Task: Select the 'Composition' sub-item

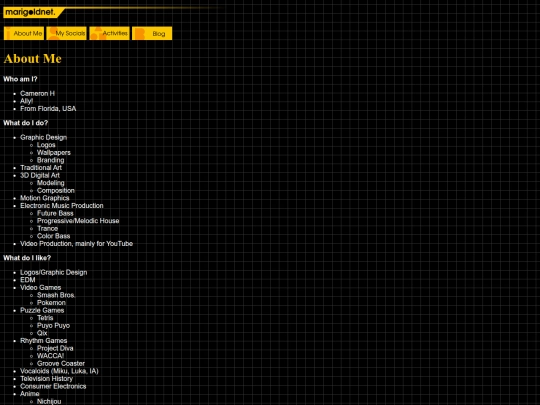Action: coord(56,190)
